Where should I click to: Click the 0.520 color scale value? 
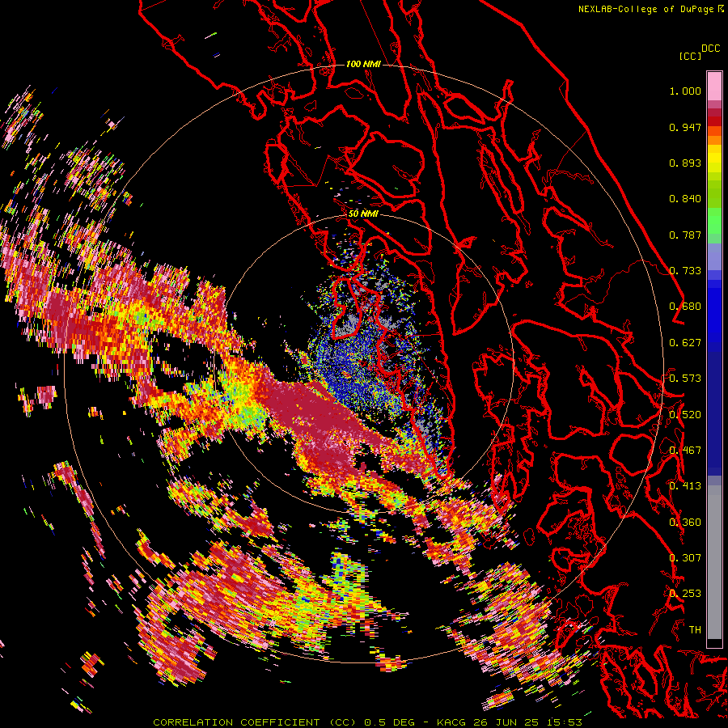coord(685,415)
